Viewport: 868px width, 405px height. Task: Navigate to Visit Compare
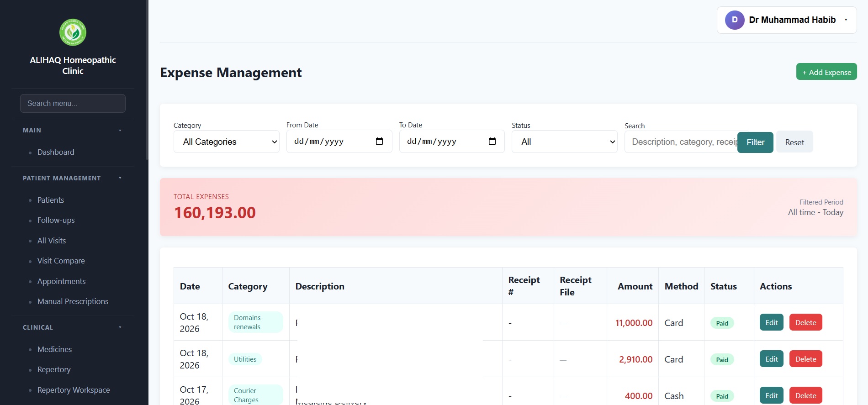(x=61, y=261)
